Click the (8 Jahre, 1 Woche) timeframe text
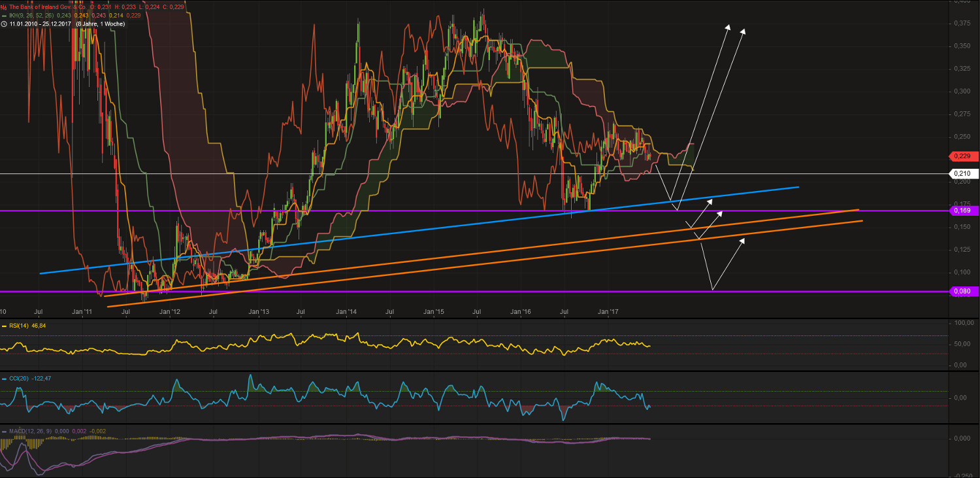 100,24
